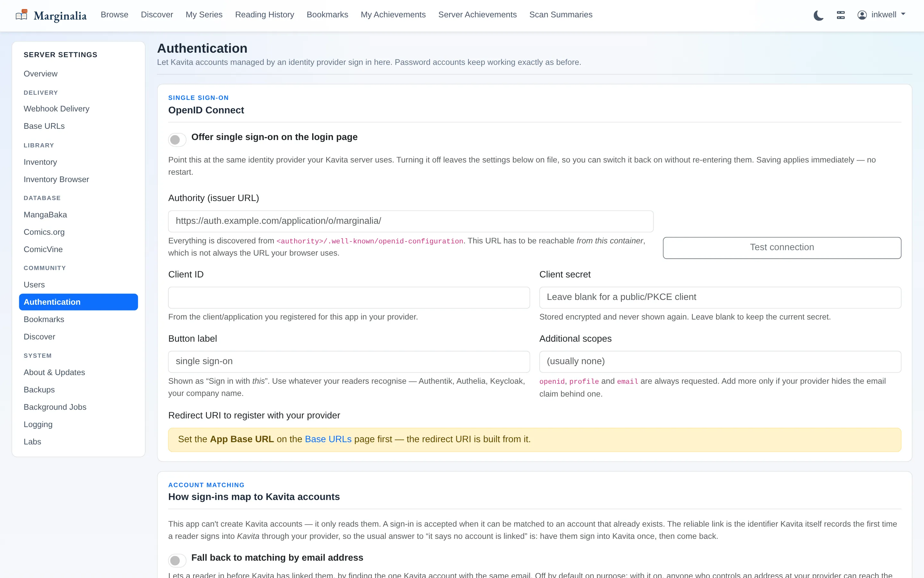Focus the Additional scopes field

tap(720, 362)
